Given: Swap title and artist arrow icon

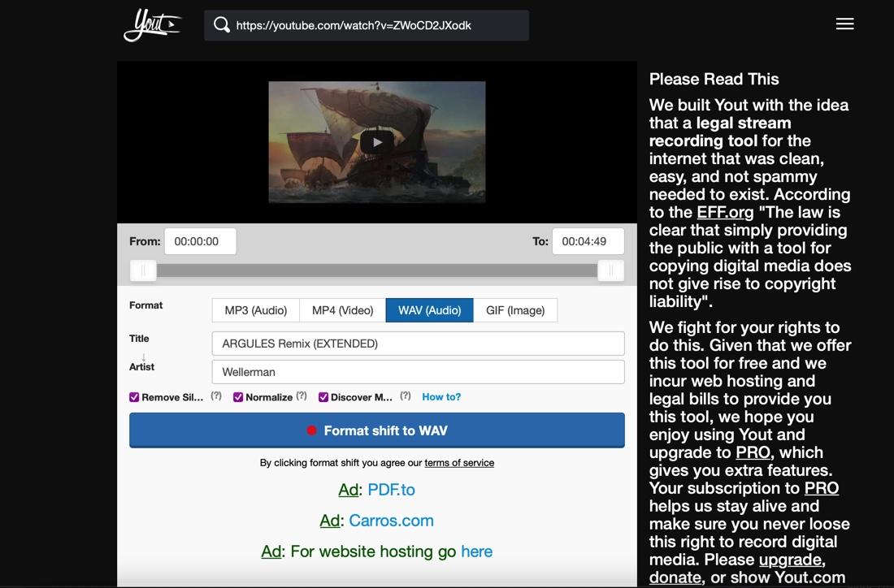Looking at the screenshot, I should pos(143,357).
